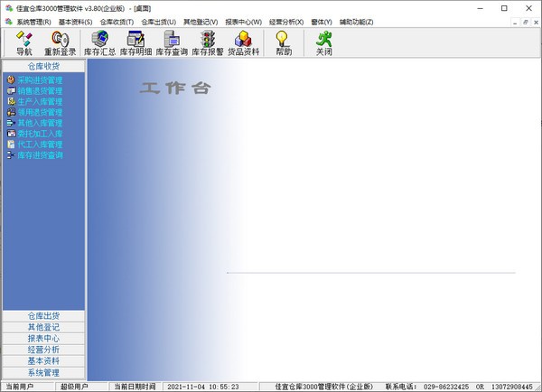Open 库存汇总 inventory summary from the toolbar
This screenshot has height=392, width=542.
[x=99, y=42]
